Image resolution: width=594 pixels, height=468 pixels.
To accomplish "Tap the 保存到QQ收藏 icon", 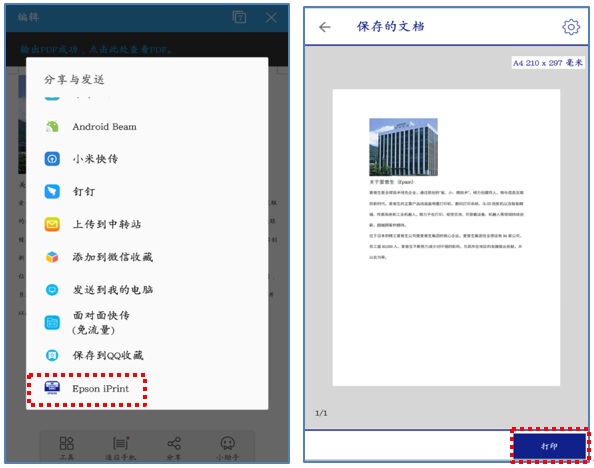I will point(52,355).
